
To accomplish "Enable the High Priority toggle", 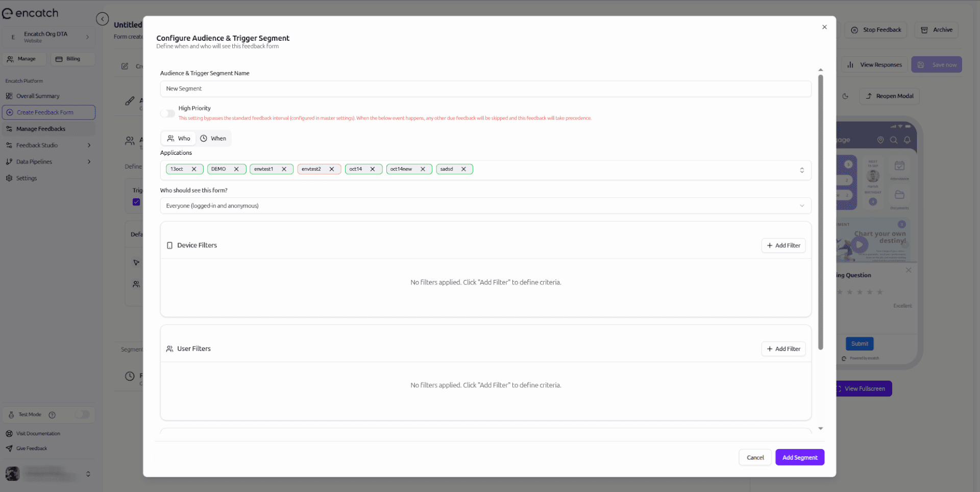I will [167, 113].
